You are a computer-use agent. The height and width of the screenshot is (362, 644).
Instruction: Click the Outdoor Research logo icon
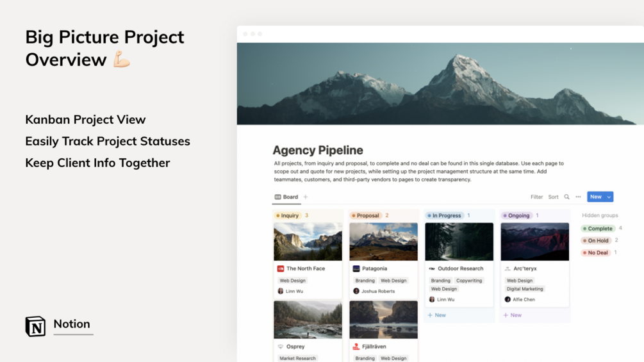(x=432, y=268)
